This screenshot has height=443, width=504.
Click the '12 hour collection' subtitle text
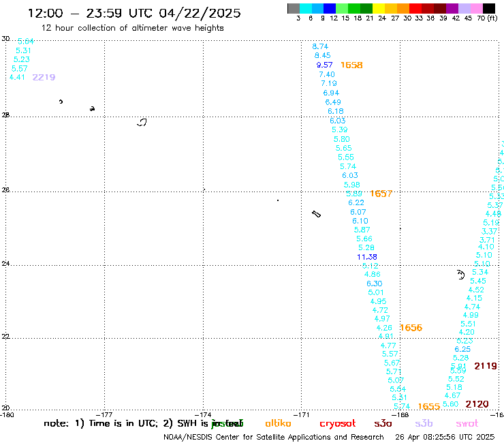pos(132,28)
